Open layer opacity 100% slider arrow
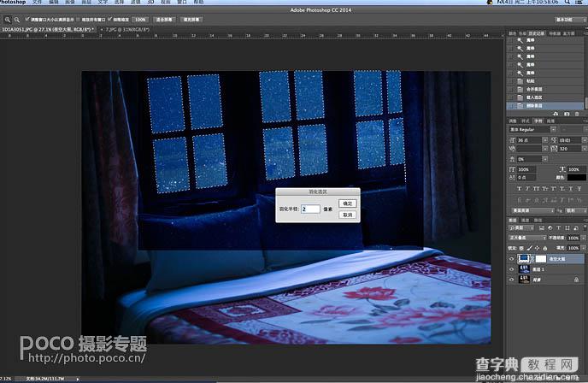The height and width of the screenshot is (383, 588). 584,238
